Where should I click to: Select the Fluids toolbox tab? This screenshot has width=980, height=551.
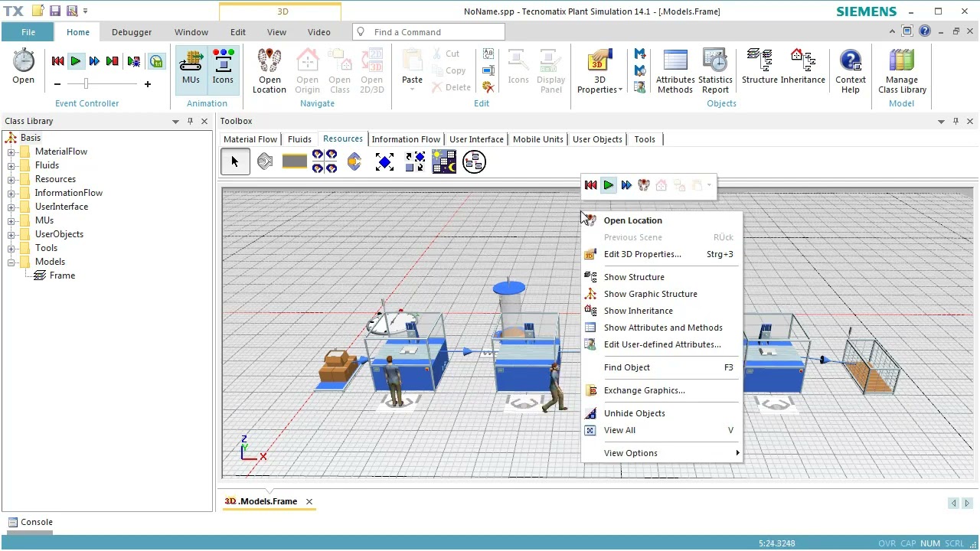299,139
